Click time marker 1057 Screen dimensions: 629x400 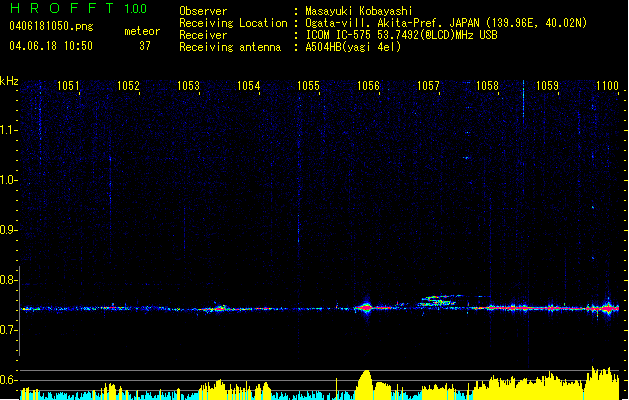tap(428, 86)
